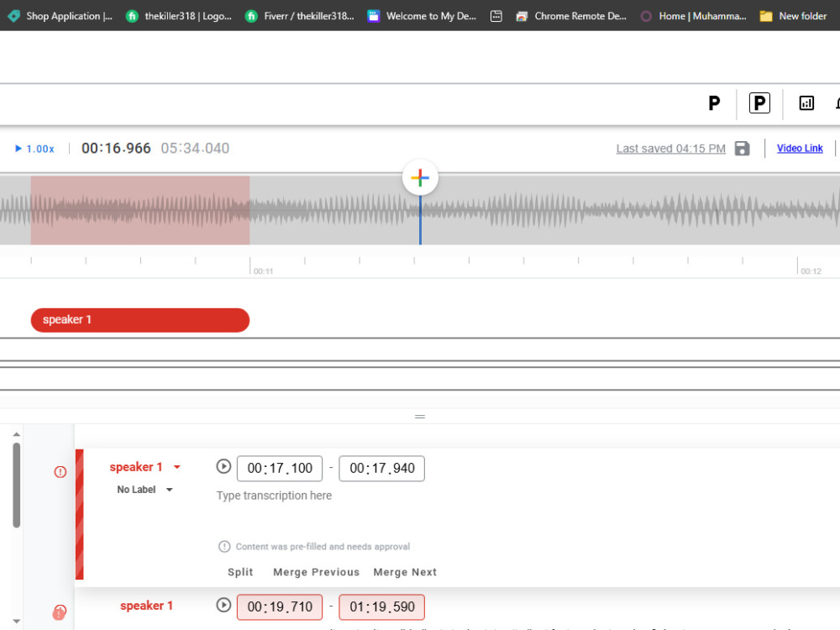Click the current time 00:16.966

[116, 149]
